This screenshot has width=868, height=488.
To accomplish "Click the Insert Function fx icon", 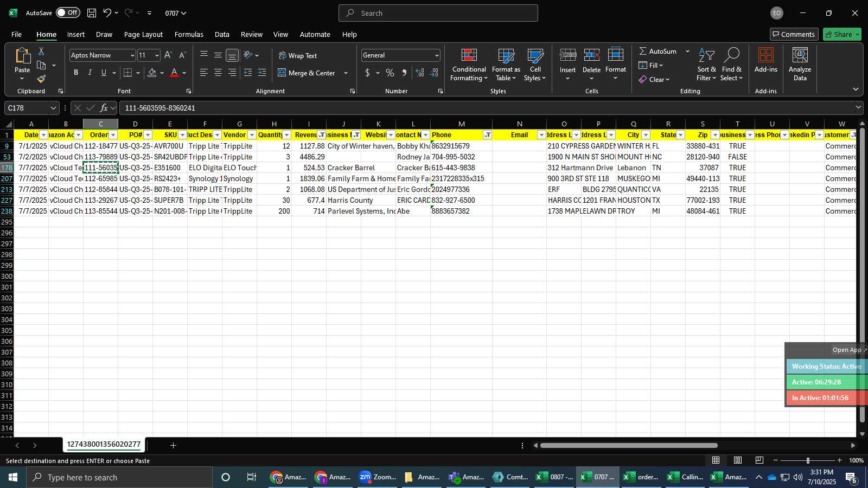I will coord(104,108).
